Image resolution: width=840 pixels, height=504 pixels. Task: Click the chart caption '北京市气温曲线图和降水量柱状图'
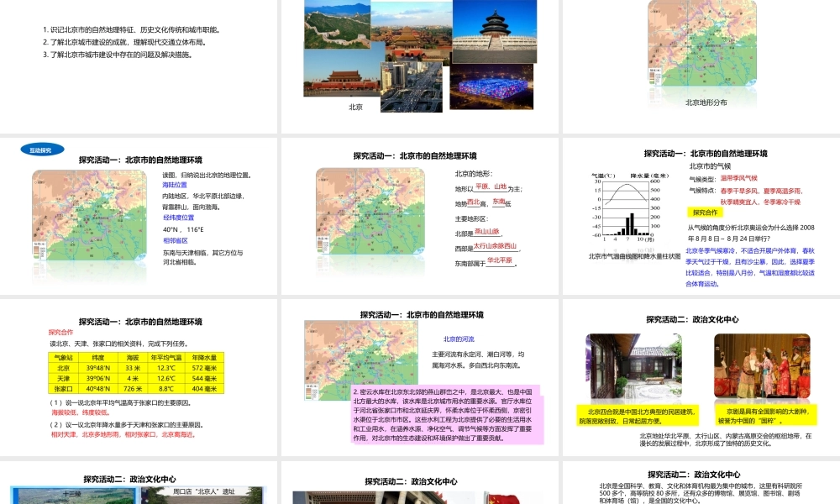pyautogui.click(x=635, y=256)
